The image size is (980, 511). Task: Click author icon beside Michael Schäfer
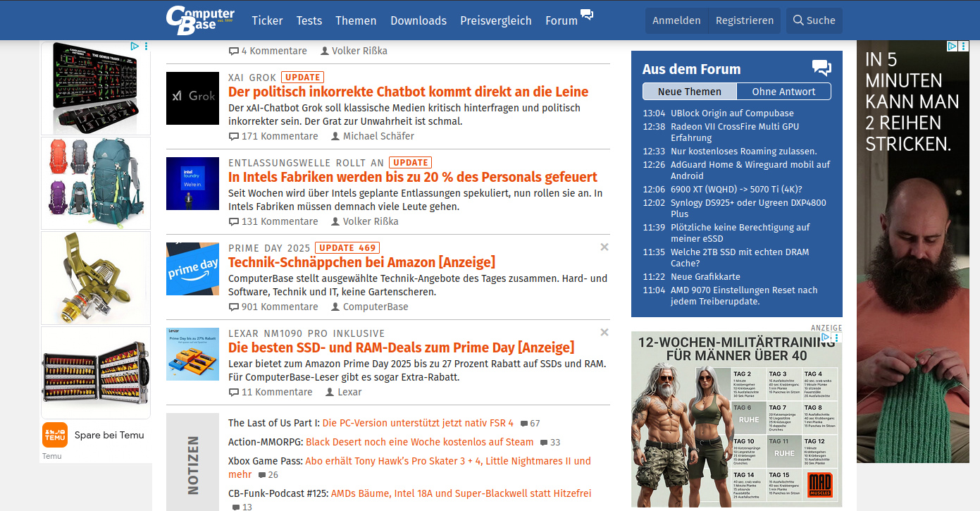(335, 137)
